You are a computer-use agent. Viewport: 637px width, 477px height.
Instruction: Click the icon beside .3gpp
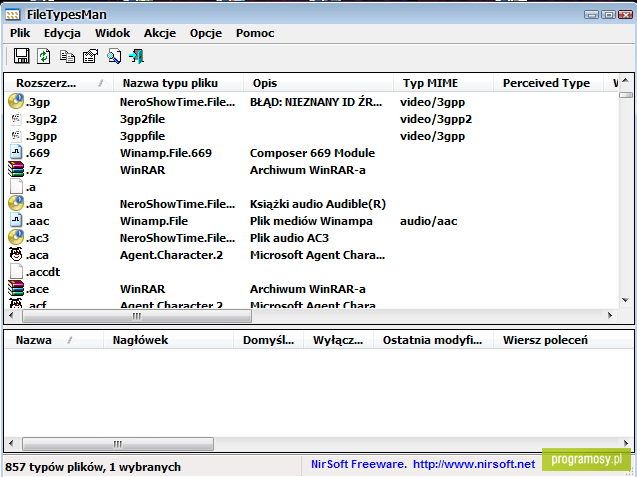[x=16, y=136]
